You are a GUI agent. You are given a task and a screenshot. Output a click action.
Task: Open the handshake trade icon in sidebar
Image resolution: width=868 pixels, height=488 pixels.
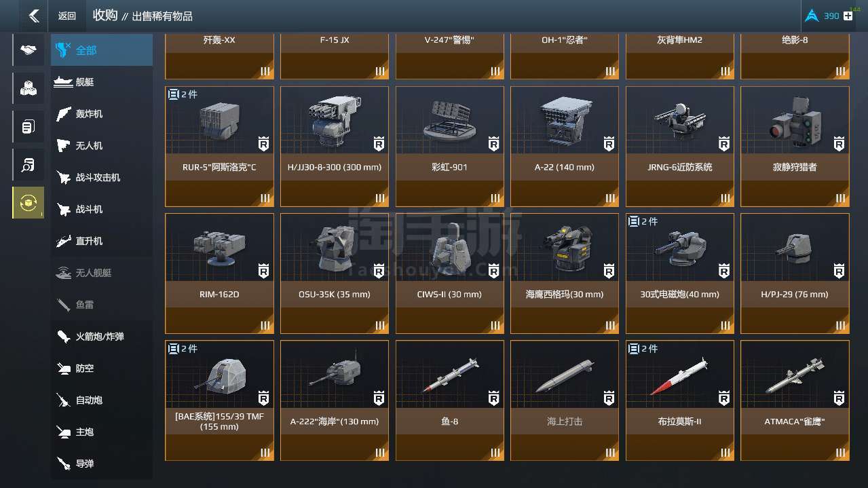[28, 50]
